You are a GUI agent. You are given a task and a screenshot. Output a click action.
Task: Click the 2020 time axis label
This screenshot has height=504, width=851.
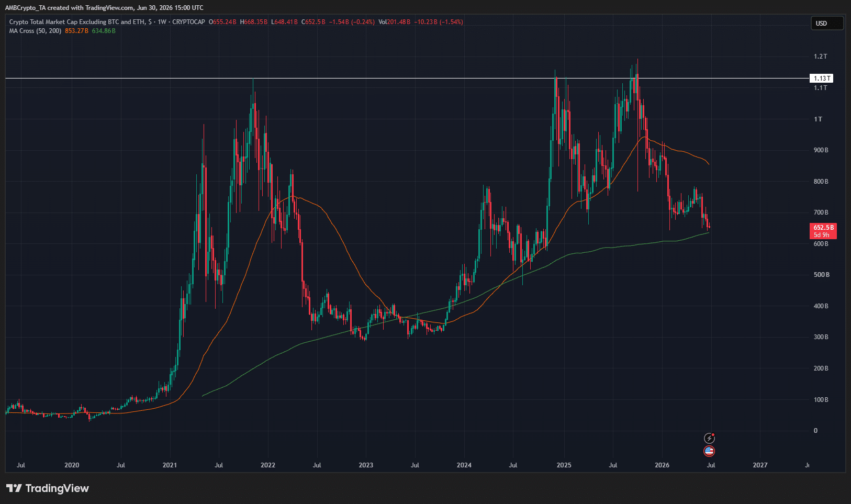tap(72, 465)
